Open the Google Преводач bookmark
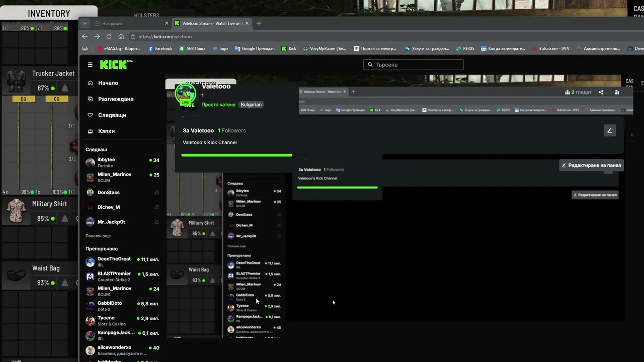 click(254, 49)
